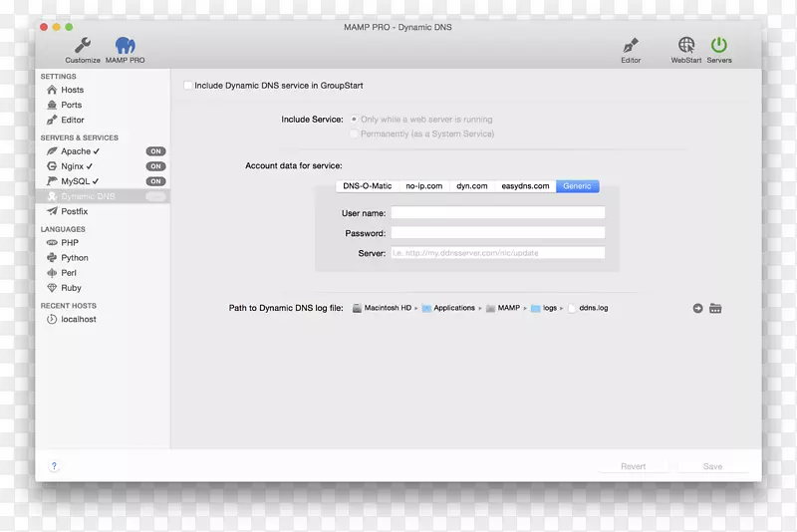Choose log file location folder icon

pyautogui.click(x=715, y=309)
